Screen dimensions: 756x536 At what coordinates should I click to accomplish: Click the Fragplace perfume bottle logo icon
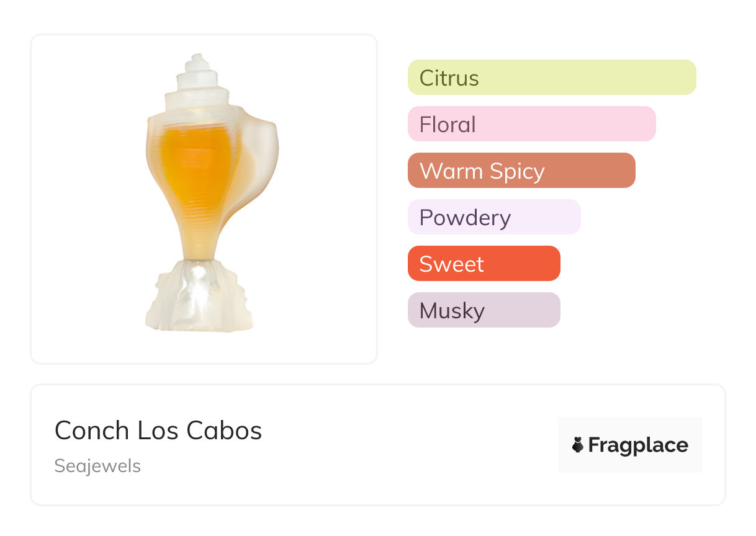[x=578, y=445]
